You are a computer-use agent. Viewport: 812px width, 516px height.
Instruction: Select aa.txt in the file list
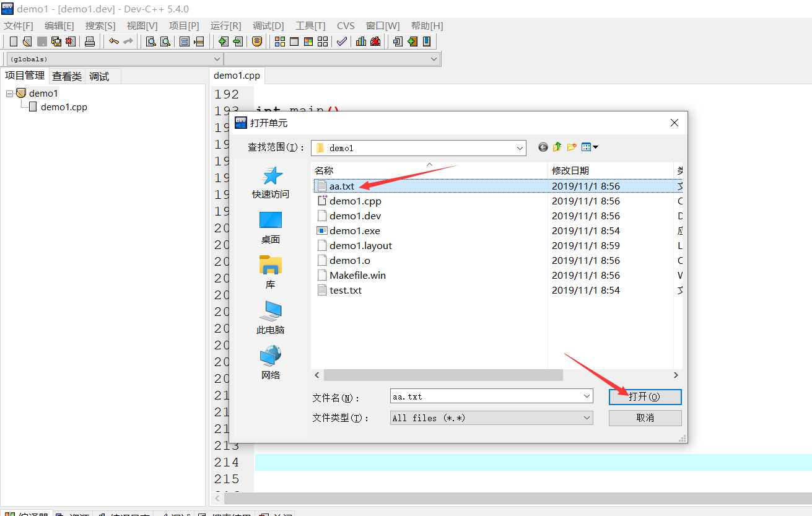coord(342,186)
